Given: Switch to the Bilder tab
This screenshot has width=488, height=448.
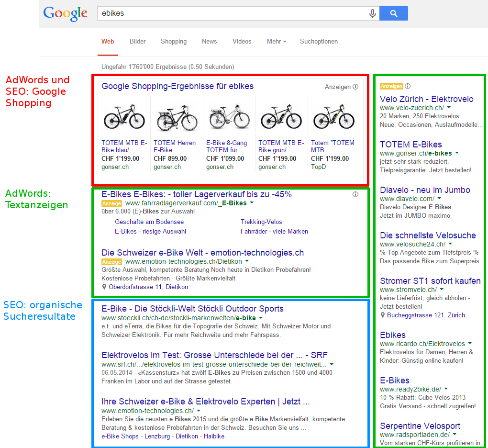Looking at the screenshot, I should pyautogui.click(x=138, y=42).
